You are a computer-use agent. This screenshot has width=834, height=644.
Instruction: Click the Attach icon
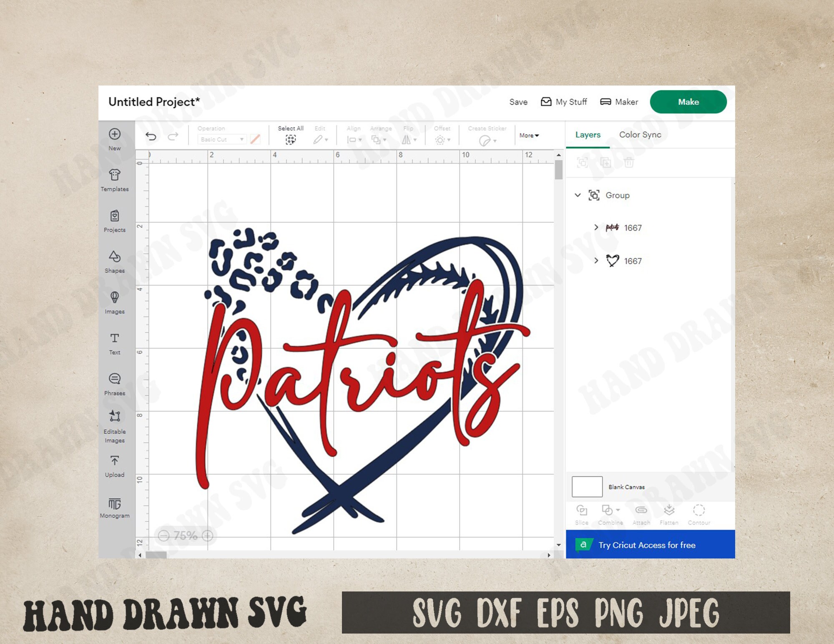click(641, 511)
